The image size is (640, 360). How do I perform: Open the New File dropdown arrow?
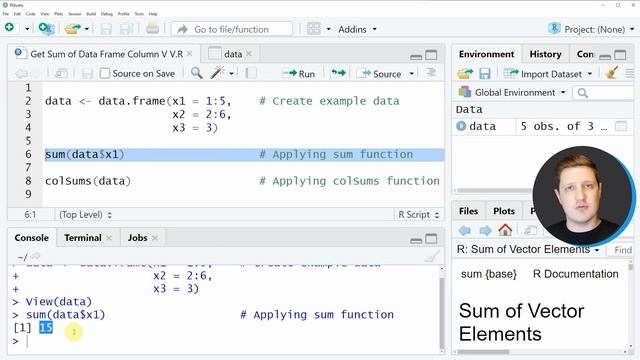(x=27, y=29)
